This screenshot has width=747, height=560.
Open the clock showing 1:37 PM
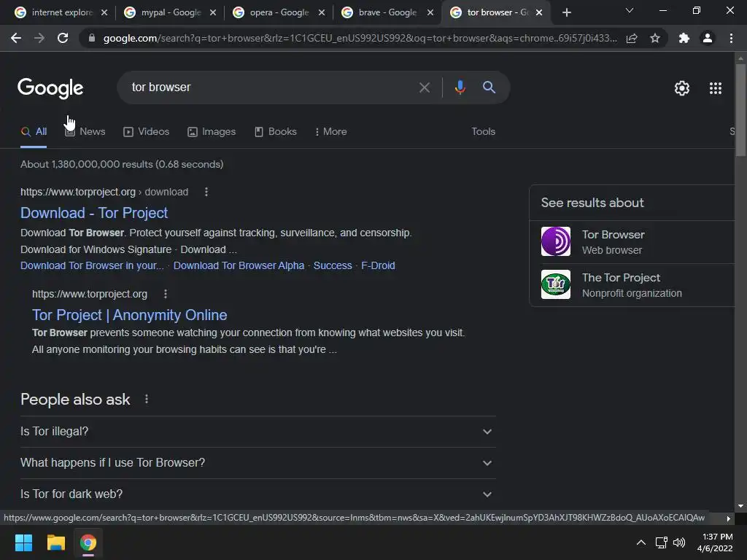[x=715, y=542]
